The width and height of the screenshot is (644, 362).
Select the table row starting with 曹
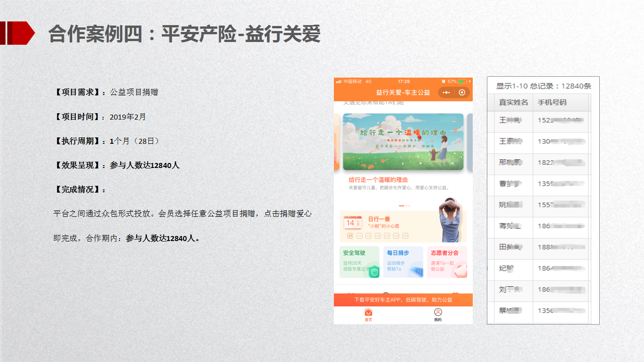(539, 185)
